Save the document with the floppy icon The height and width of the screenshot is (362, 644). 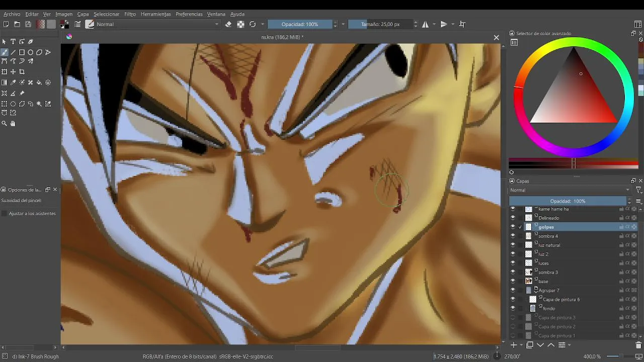tap(28, 24)
